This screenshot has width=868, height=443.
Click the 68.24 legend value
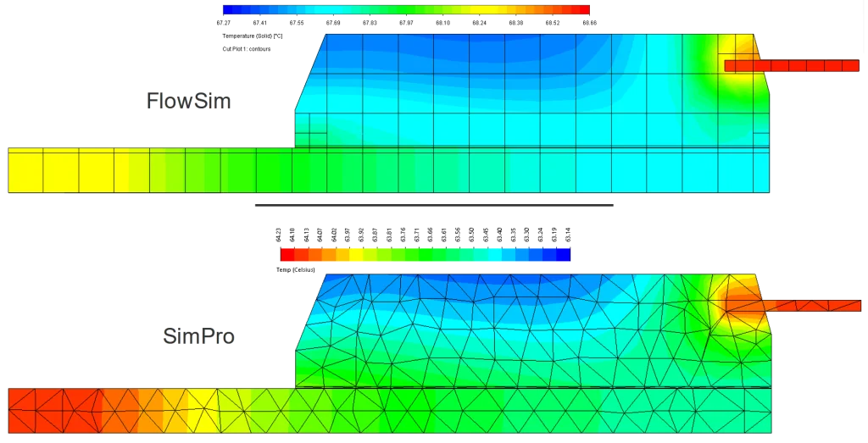click(480, 23)
